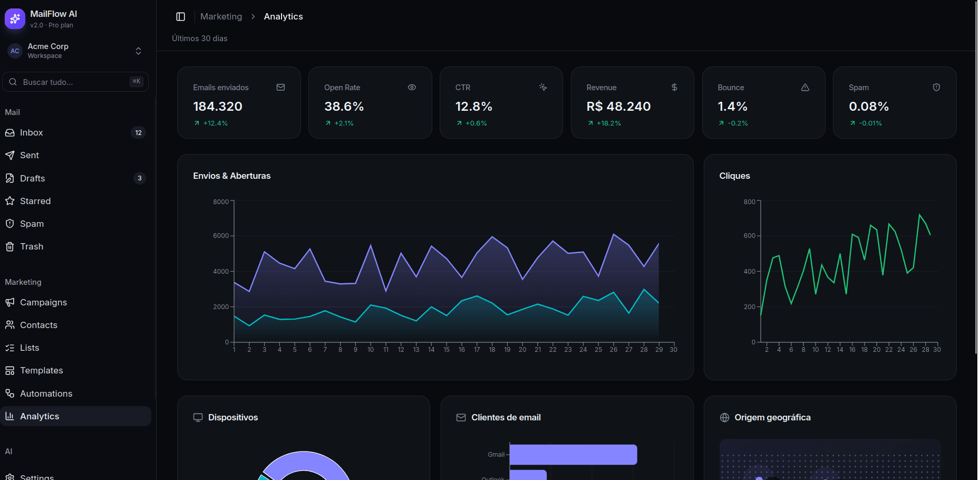Click the Templates layout icon
The height and width of the screenshot is (480, 980).
(9, 371)
